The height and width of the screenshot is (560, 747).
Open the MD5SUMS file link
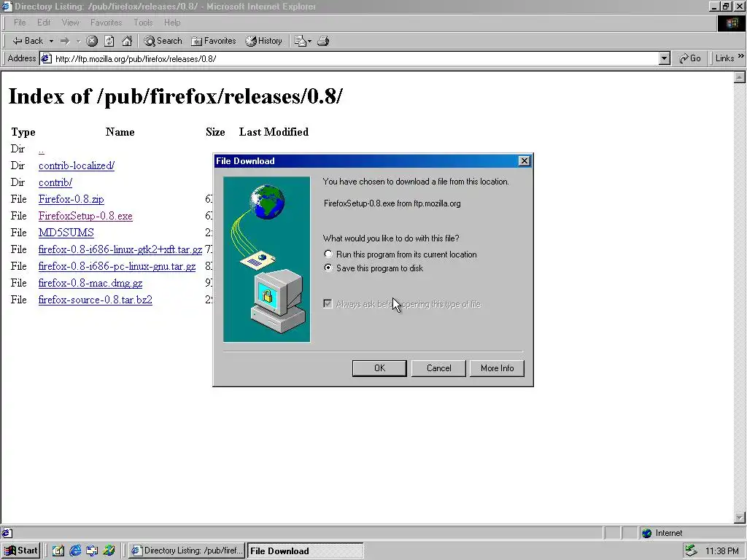[x=66, y=233]
